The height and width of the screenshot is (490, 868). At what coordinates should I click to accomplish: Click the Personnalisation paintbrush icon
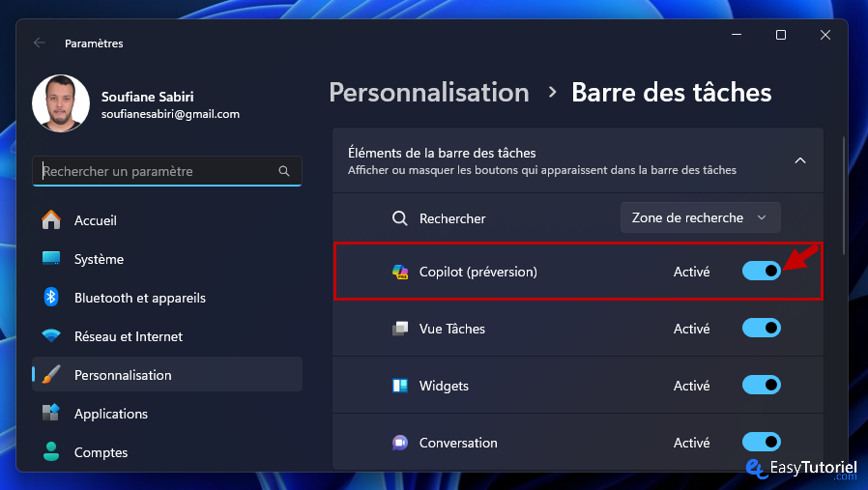pos(51,375)
